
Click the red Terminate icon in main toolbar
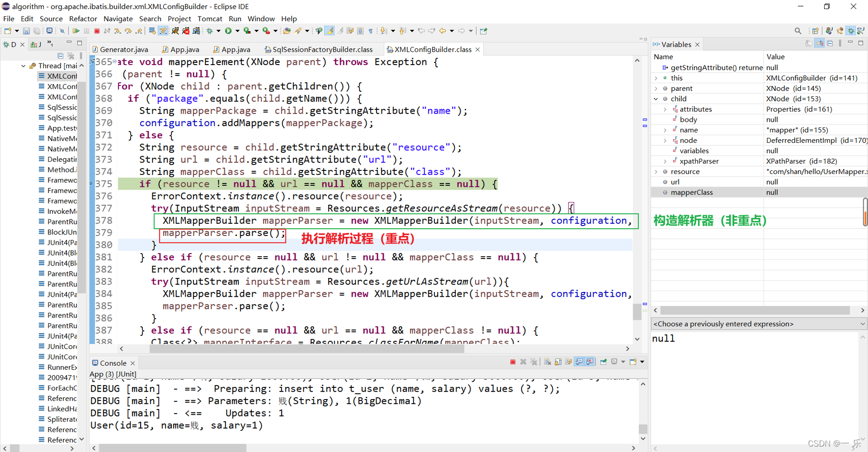[x=97, y=31]
